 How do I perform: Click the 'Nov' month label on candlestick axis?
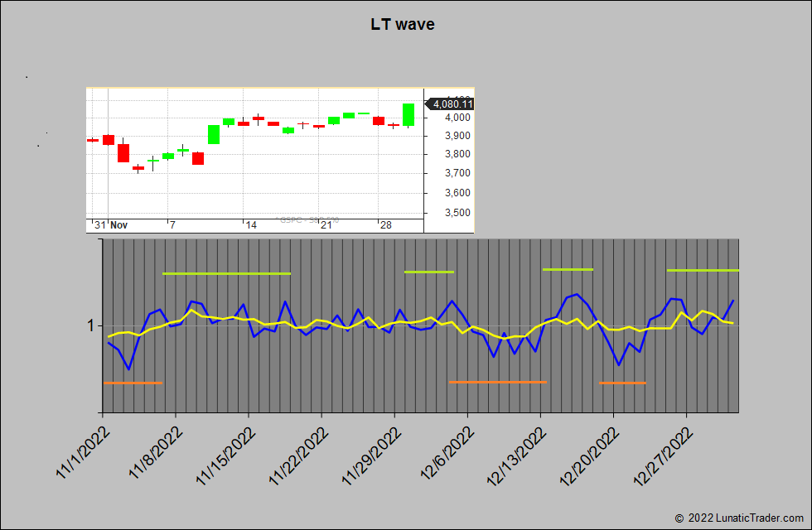119,225
